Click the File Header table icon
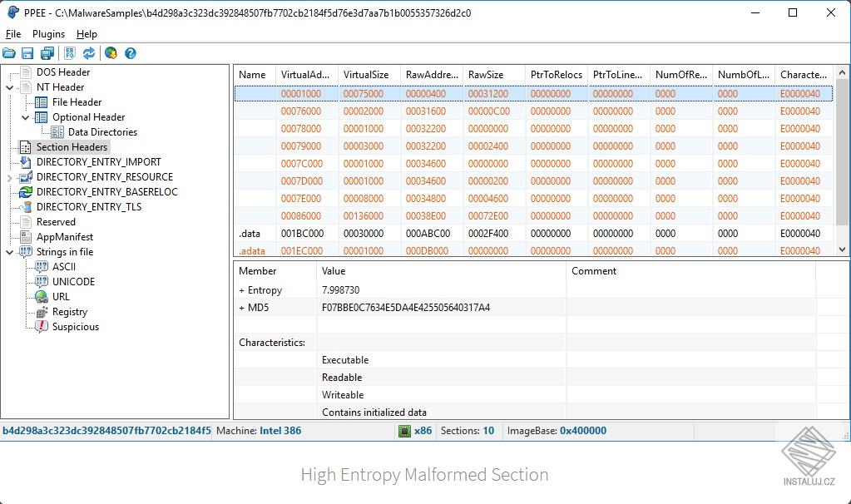This screenshot has width=851, height=504. click(x=42, y=102)
